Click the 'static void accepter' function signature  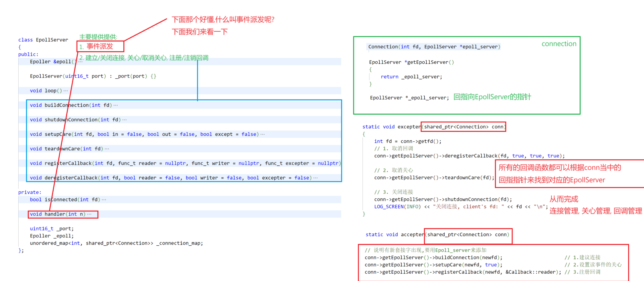coord(437,235)
